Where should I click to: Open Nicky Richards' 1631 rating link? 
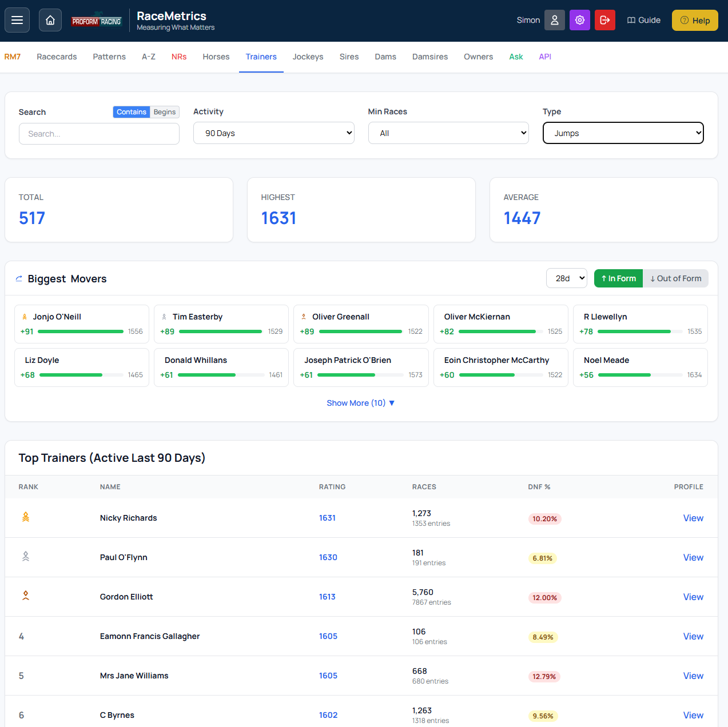[327, 518]
